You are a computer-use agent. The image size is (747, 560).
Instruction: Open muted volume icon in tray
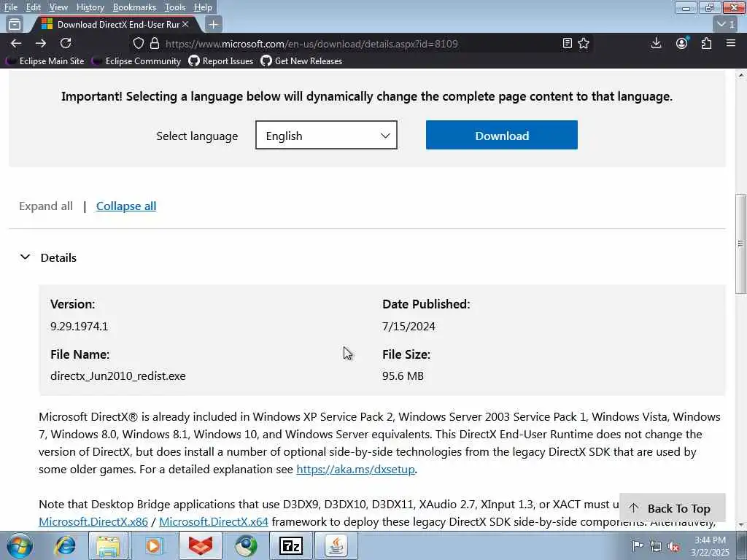(x=673, y=546)
